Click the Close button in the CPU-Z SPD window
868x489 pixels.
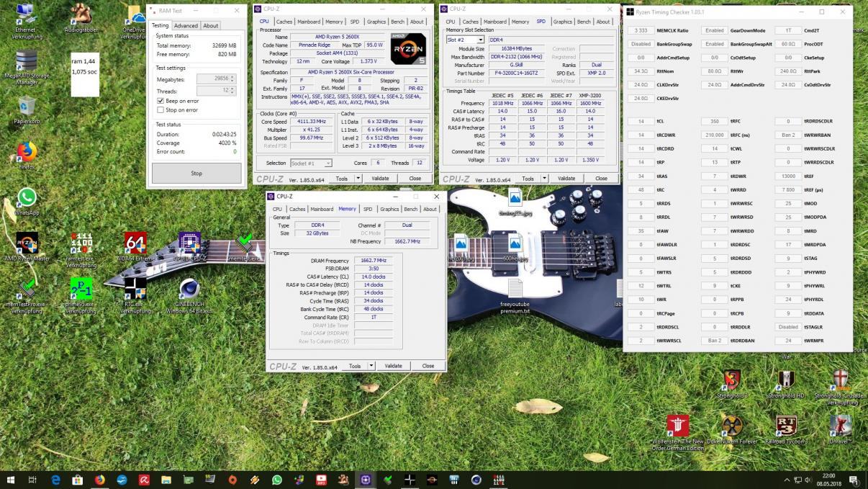601,179
